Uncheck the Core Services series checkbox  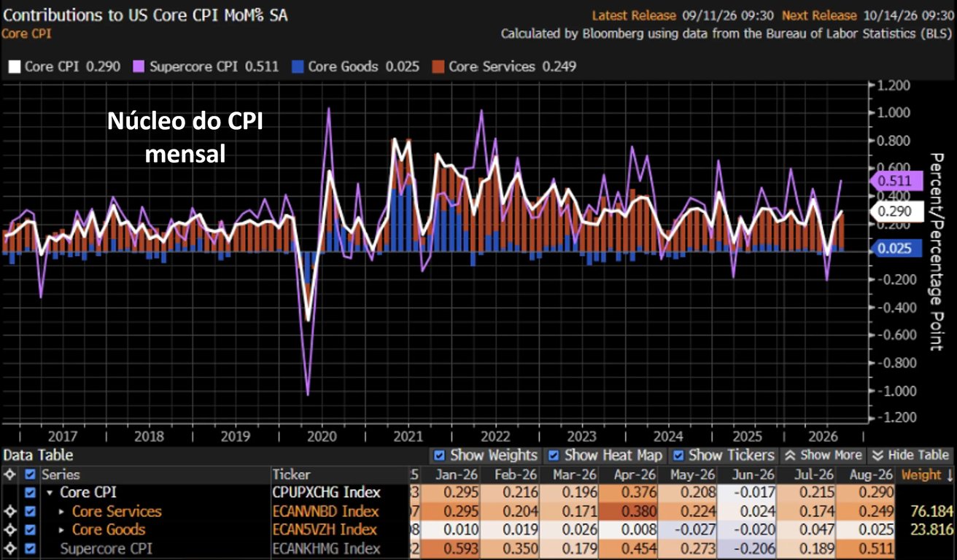pos(31,512)
